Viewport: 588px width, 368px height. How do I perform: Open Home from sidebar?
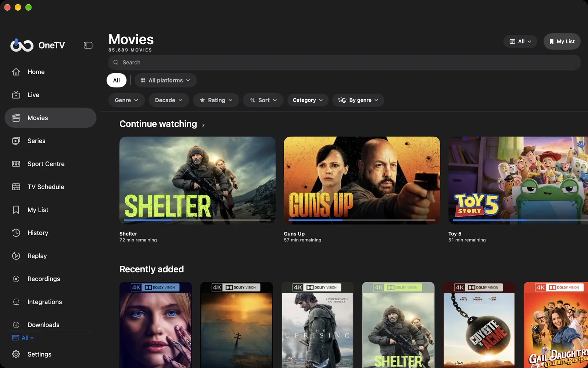(x=50, y=72)
